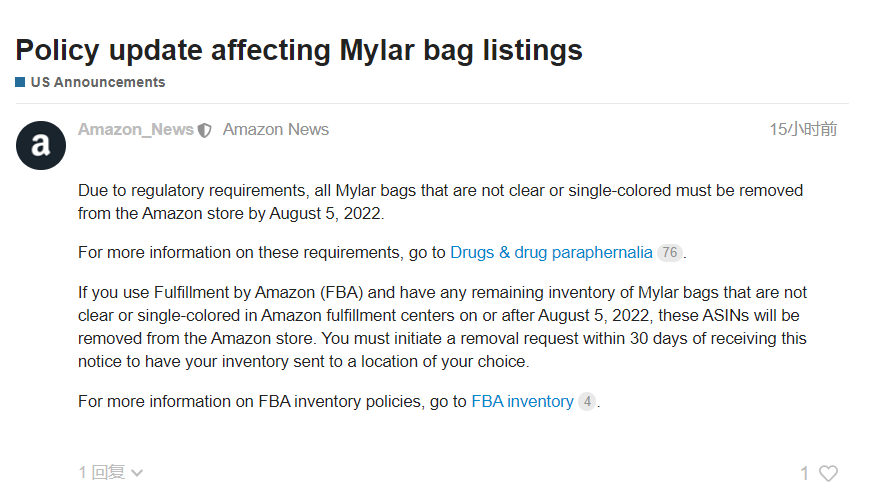This screenshot has height=502, width=878.
Task: Open Amazon_News user profile name
Action: pos(136,129)
